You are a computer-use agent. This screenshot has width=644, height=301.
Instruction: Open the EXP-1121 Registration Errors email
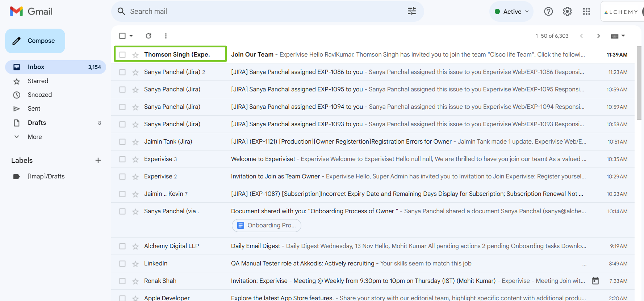373,142
